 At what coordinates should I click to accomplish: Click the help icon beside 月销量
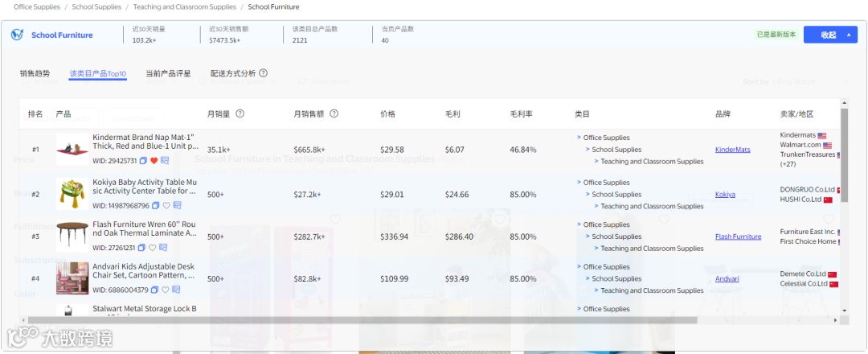[240, 113]
